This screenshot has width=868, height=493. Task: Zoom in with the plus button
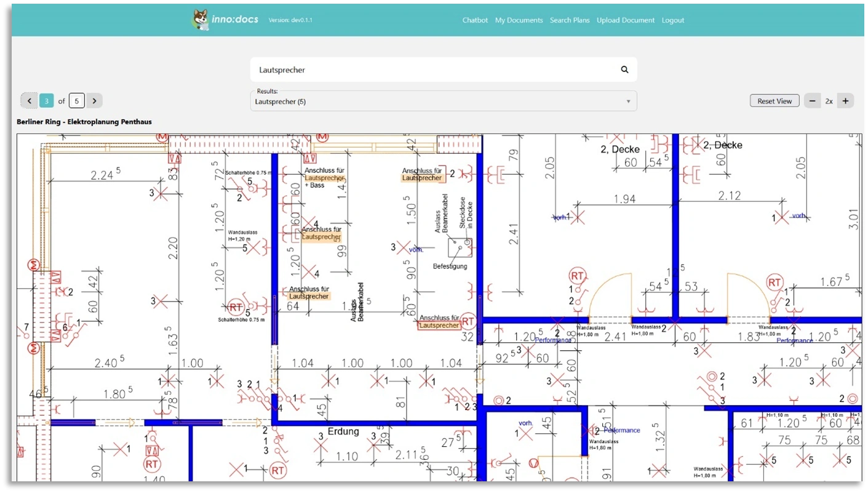click(845, 101)
